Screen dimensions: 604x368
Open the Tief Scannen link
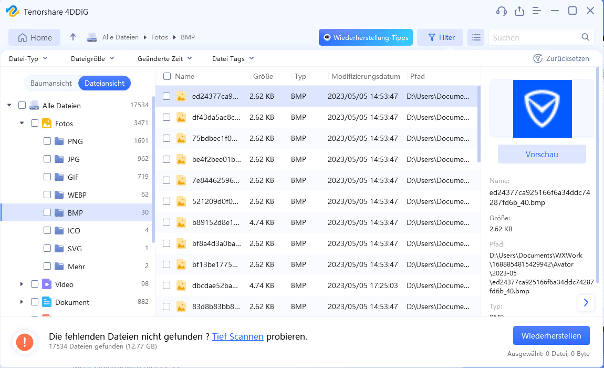[x=238, y=337]
